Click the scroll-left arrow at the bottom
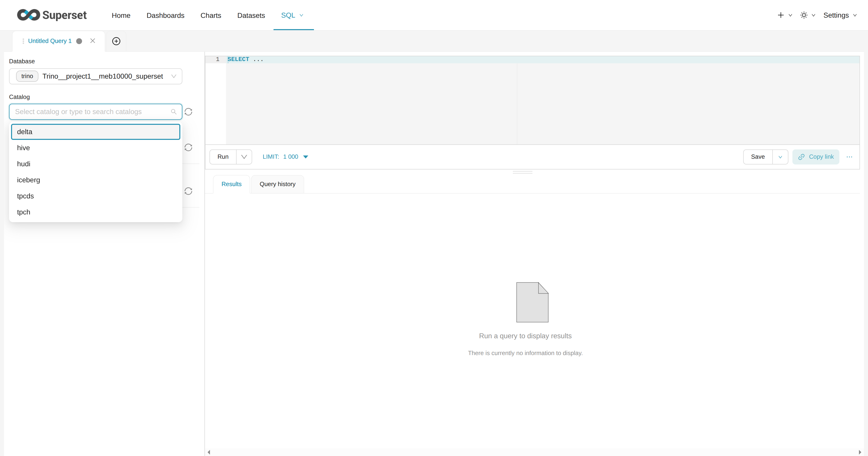This screenshot has height=456, width=868. 209,452
